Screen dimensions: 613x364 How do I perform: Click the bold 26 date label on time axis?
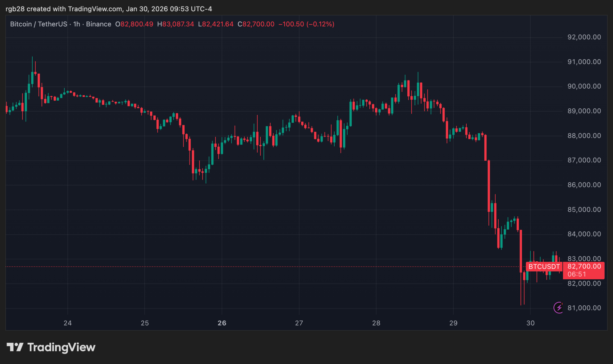pyautogui.click(x=222, y=323)
